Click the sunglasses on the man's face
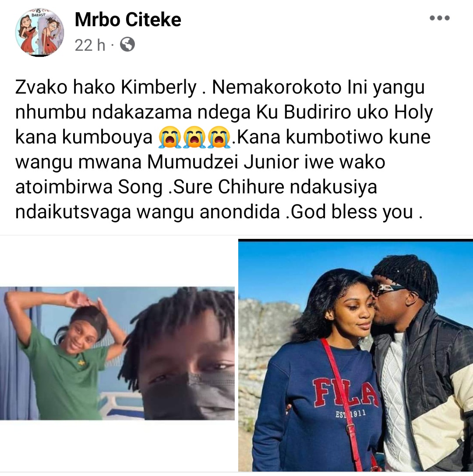The image size is (473, 476). pos(390,288)
